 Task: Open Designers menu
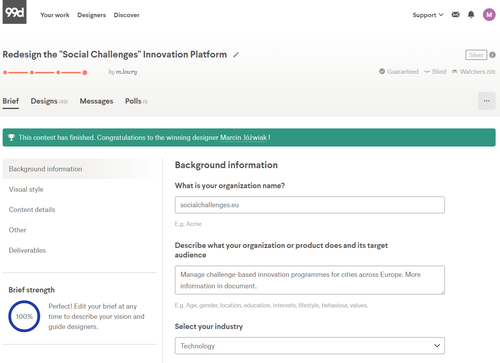[91, 15]
